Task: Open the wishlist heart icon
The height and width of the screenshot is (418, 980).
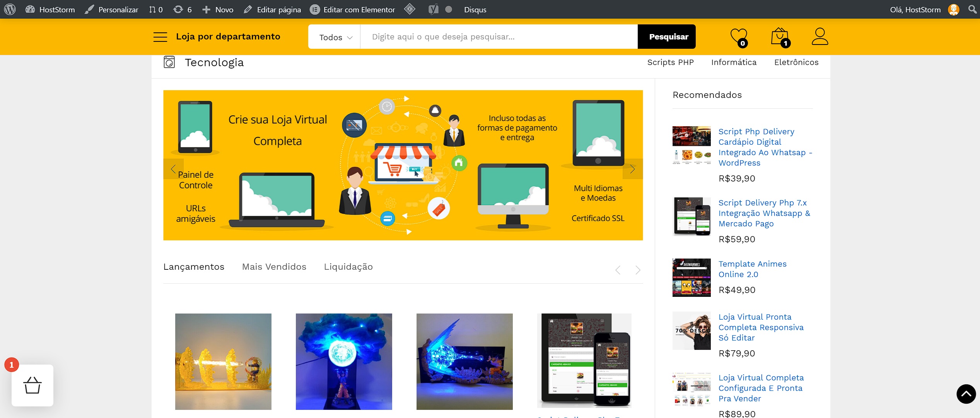Action: [x=738, y=37]
